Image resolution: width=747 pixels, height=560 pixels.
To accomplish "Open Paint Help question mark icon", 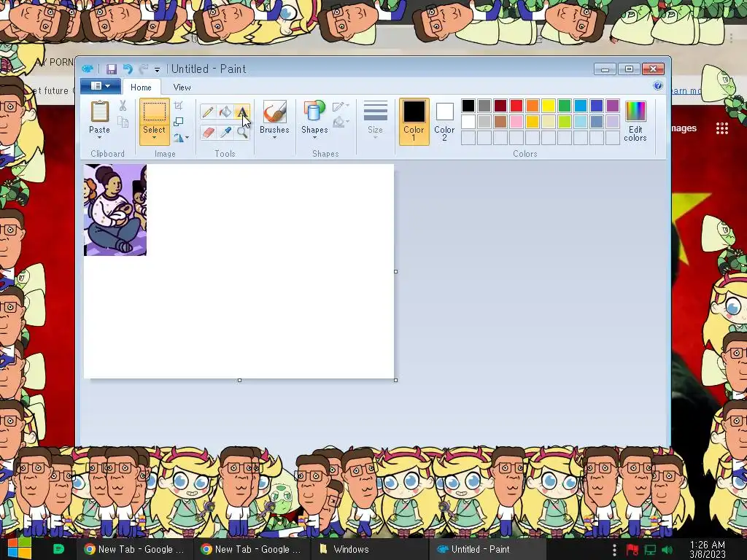I will tap(658, 86).
